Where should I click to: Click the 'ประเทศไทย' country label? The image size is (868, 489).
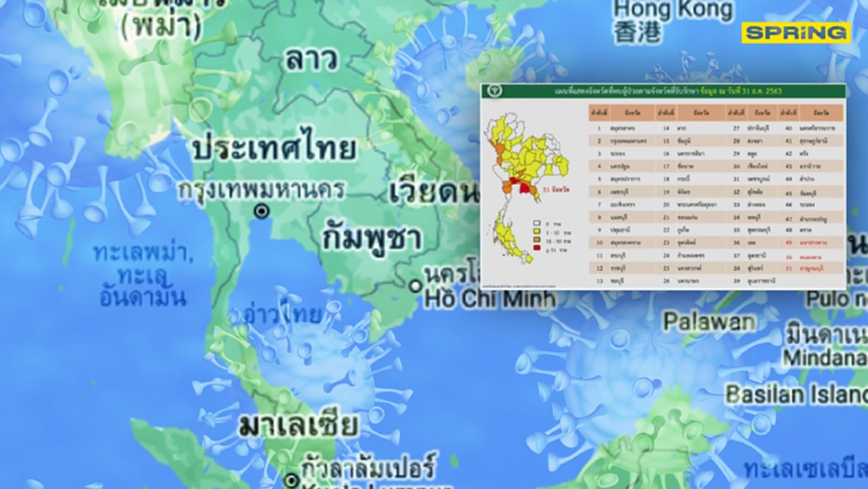(x=275, y=149)
